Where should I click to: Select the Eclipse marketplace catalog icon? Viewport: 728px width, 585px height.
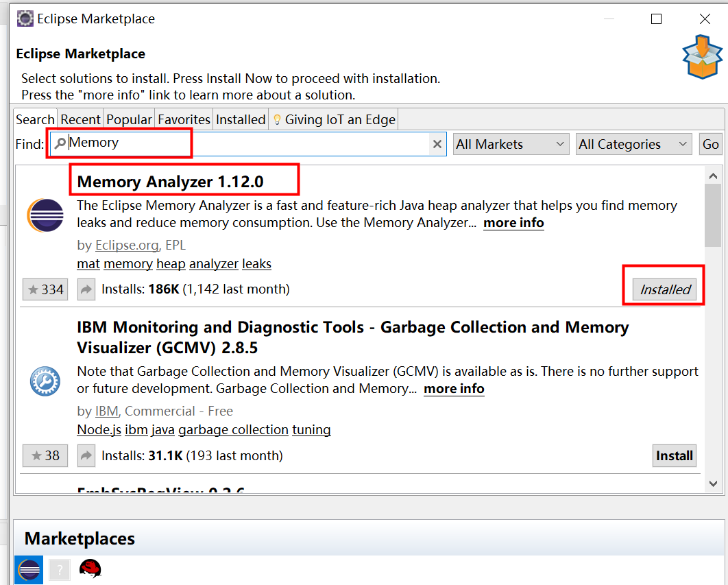click(x=29, y=570)
